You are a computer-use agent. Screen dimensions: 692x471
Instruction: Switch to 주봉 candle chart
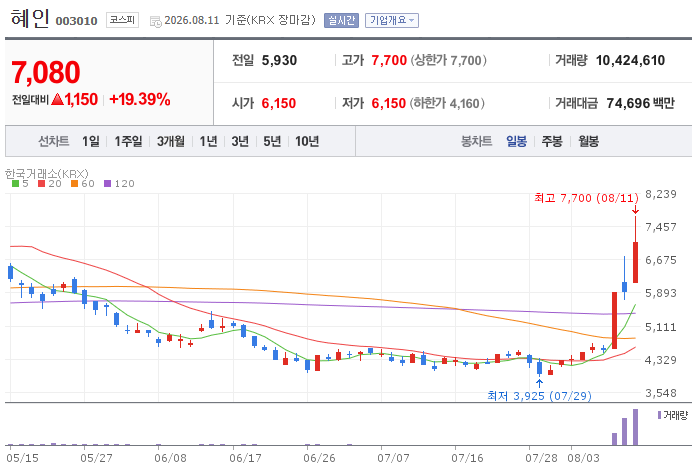[x=552, y=141]
